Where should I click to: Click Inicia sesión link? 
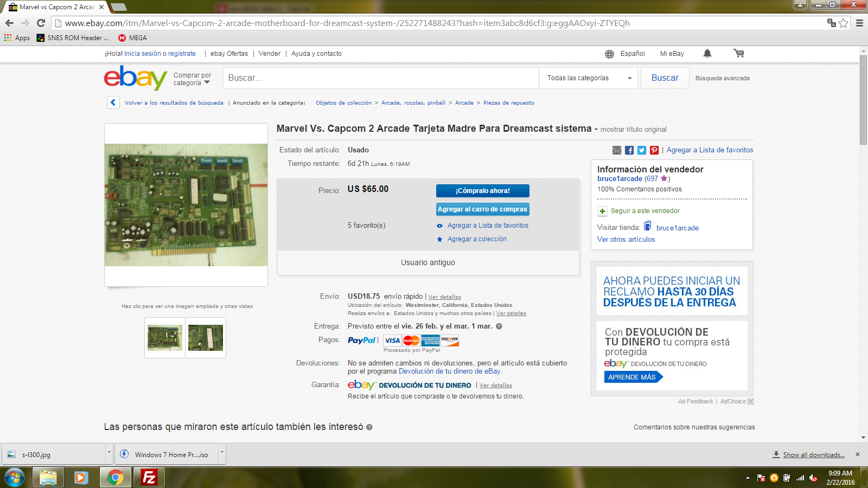pyautogui.click(x=143, y=54)
